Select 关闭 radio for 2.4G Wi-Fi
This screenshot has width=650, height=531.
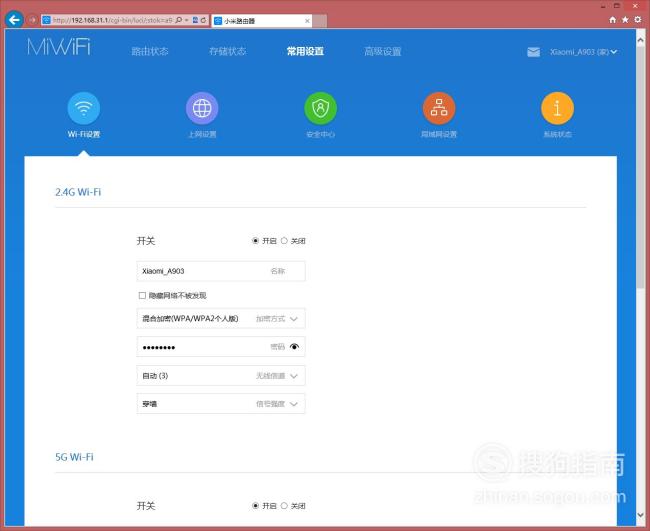[x=284, y=241]
